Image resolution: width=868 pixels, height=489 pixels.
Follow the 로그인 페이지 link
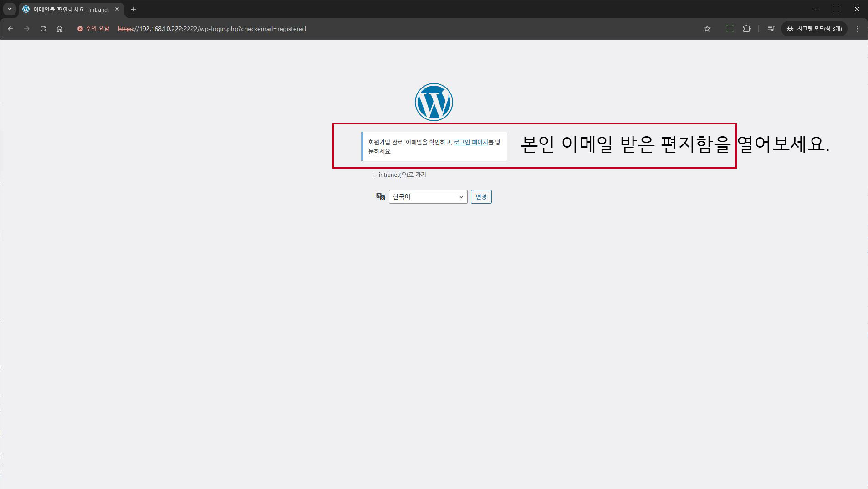pyautogui.click(x=470, y=142)
